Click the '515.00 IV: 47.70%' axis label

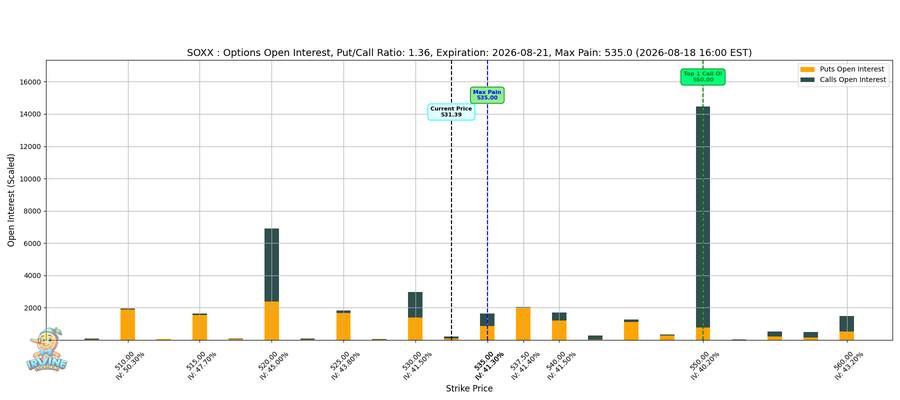point(202,364)
